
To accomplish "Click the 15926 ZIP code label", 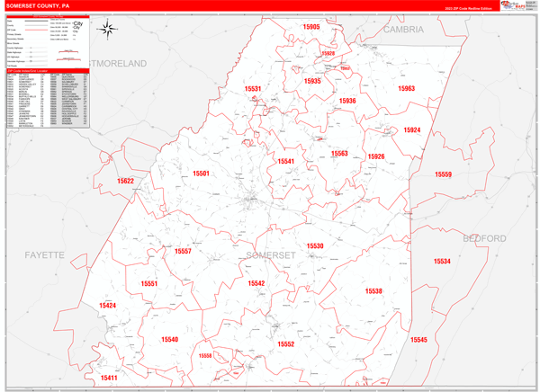I will [x=375, y=157].
